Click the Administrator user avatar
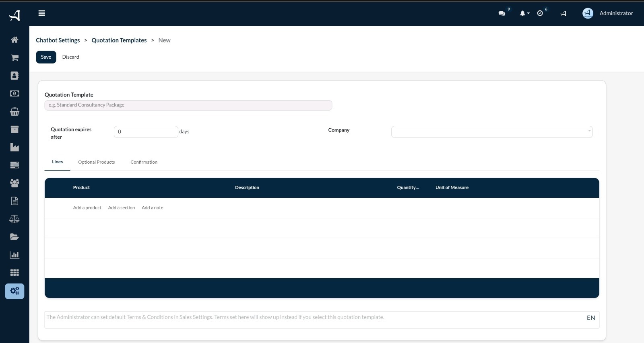This screenshot has height=343, width=644. pyautogui.click(x=588, y=13)
